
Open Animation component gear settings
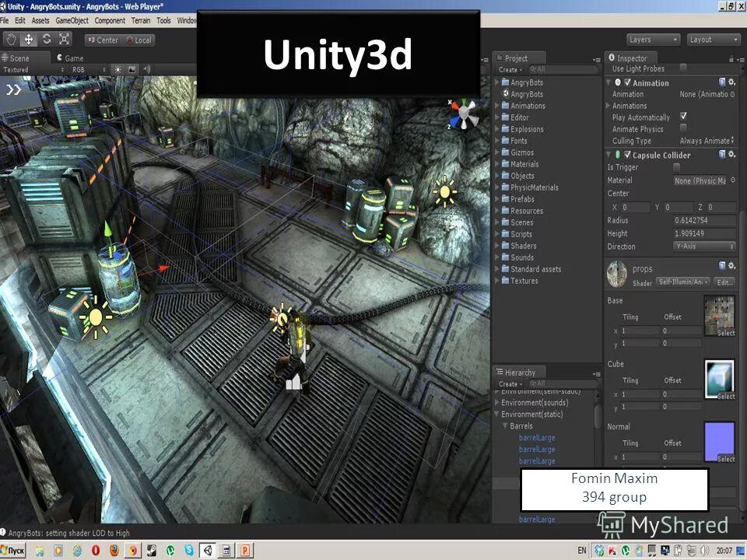pyautogui.click(x=732, y=82)
